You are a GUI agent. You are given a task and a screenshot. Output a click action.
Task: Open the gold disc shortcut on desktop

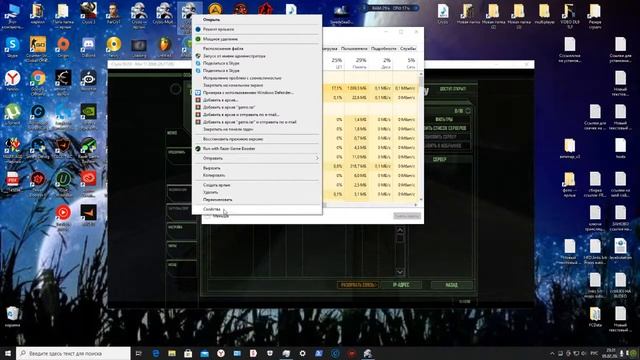113,46
